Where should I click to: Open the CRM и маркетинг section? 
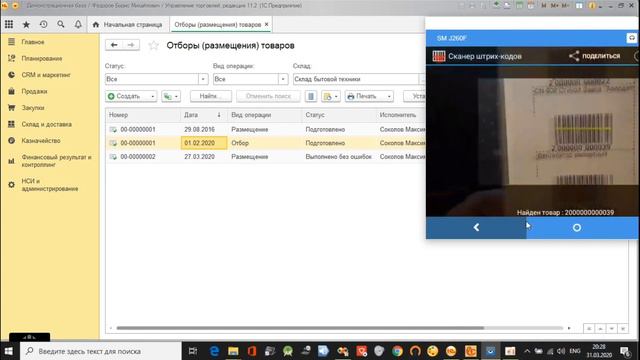click(x=46, y=75)
